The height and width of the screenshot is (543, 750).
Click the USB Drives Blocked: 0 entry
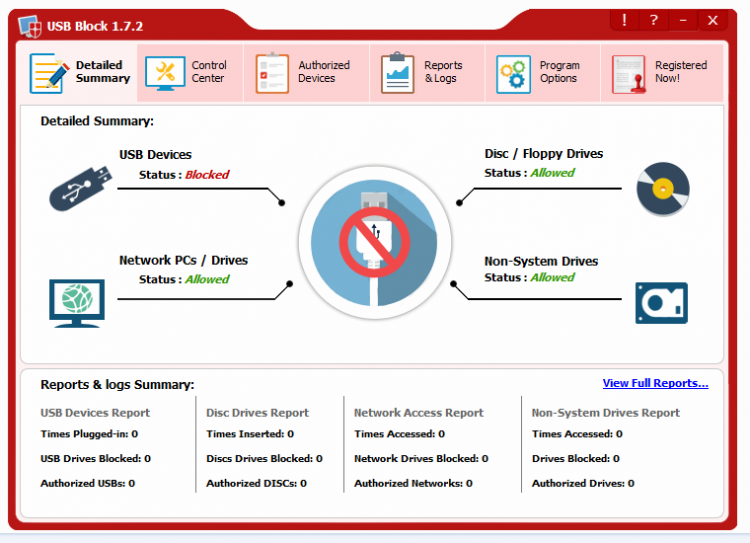95,459
